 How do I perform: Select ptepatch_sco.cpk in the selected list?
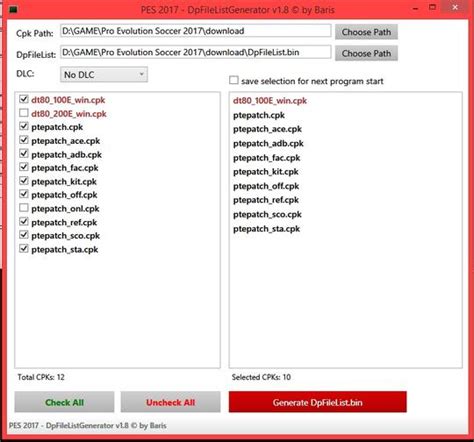click(267, 214)
